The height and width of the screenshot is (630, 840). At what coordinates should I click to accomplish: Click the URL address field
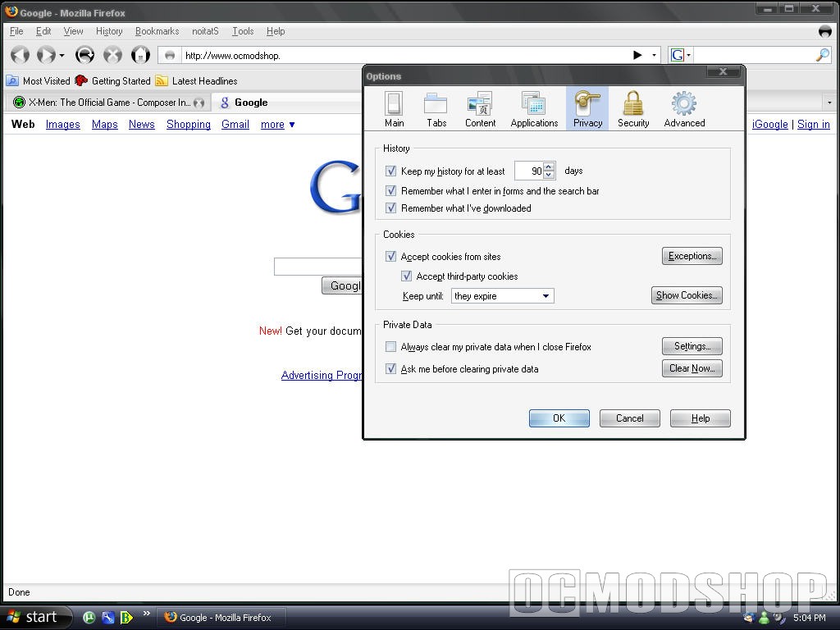(x=405, y=55)
